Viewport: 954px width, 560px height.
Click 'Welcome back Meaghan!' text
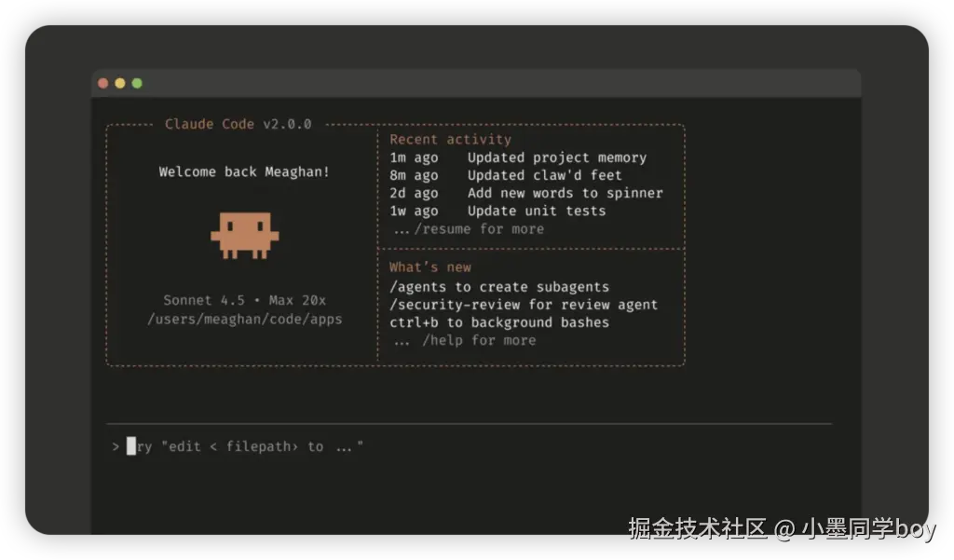pos(244,171)
